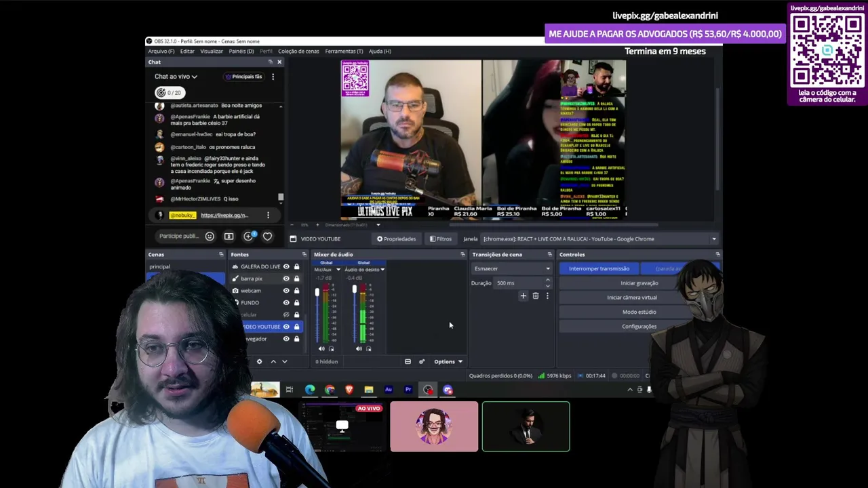
Task: Open advanced audio properties gears icon
Action: tap(422, 361)
